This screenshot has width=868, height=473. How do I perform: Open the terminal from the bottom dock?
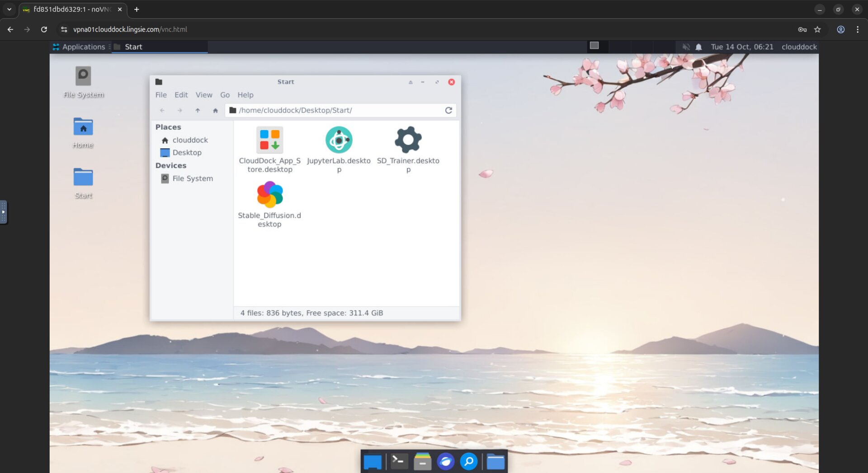click(398, 461)
